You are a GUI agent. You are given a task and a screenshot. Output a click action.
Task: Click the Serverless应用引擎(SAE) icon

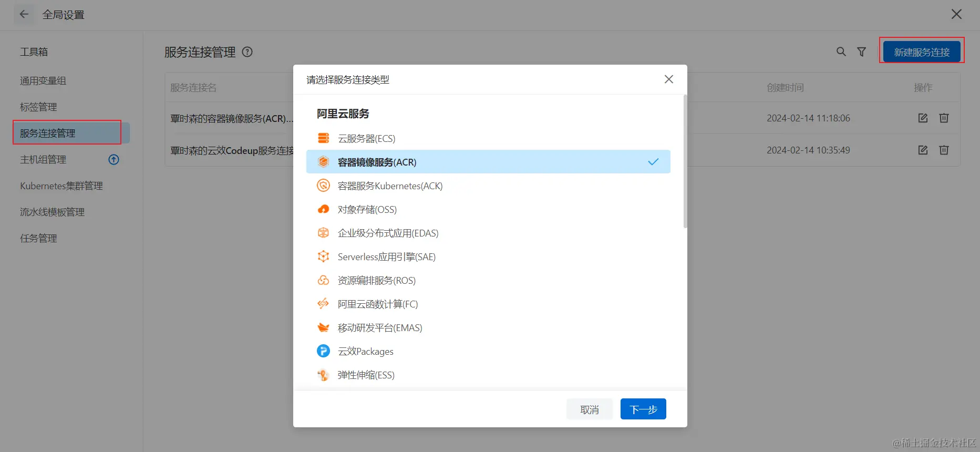323,256
